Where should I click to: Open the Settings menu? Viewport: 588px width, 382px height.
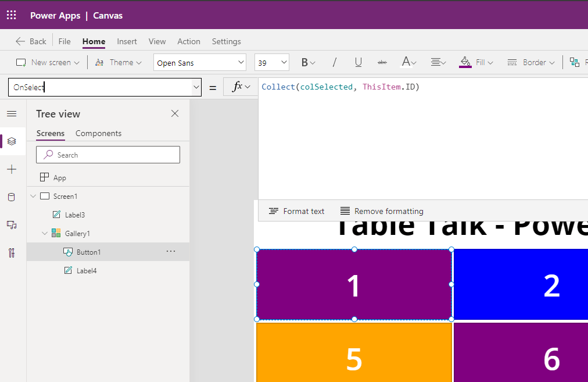click(226, 41)
